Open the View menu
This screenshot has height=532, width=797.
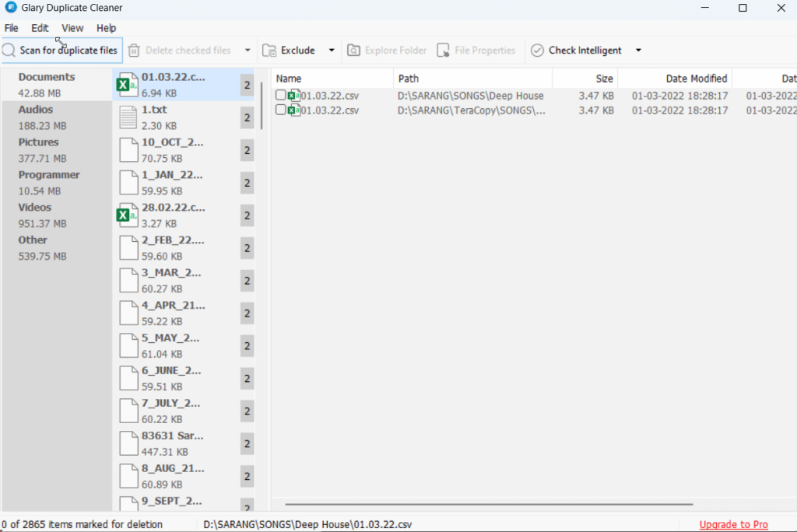[72, 28]
